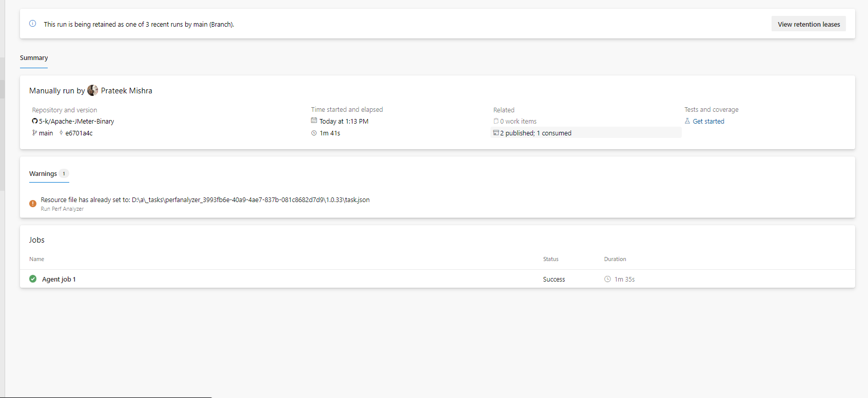Image resolution: width=868 pixels, height=398 pixels.
Task: Open the 5-k/Apache-JMeter-Binary repository link
Action: 76,122
